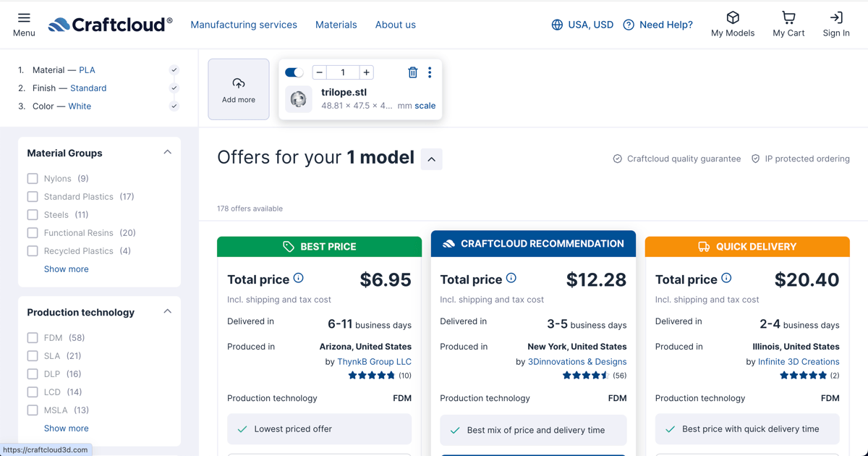
Task: Check the Steels checkbox
Action: [33, 215]
